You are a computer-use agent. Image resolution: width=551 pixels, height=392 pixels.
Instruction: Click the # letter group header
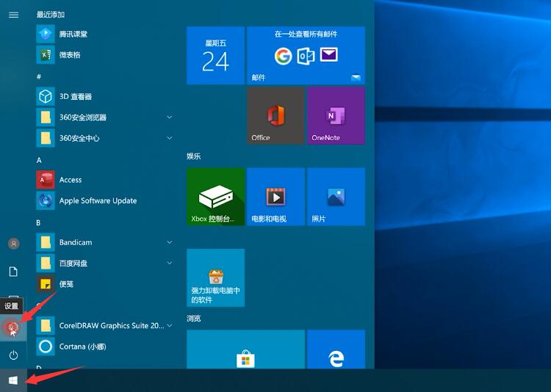point(39,76)
